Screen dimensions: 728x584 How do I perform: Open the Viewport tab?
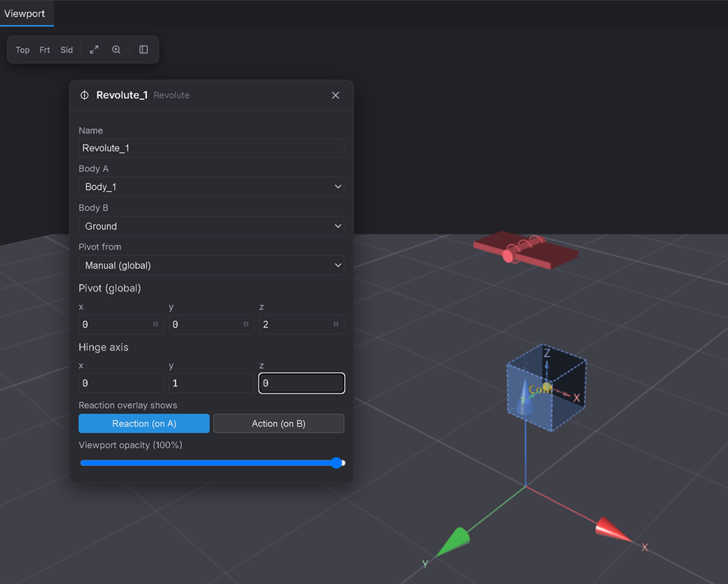tap(24, 13)
